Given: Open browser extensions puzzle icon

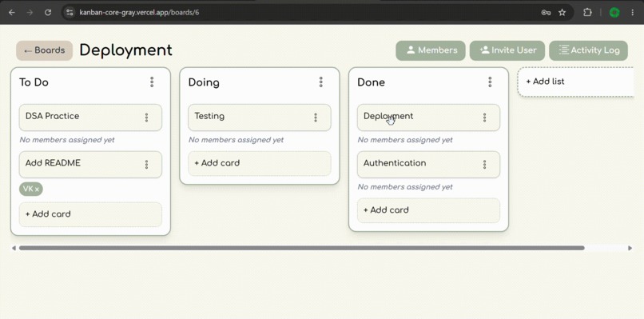Looking at the screenshot, I should coord(588,12).
